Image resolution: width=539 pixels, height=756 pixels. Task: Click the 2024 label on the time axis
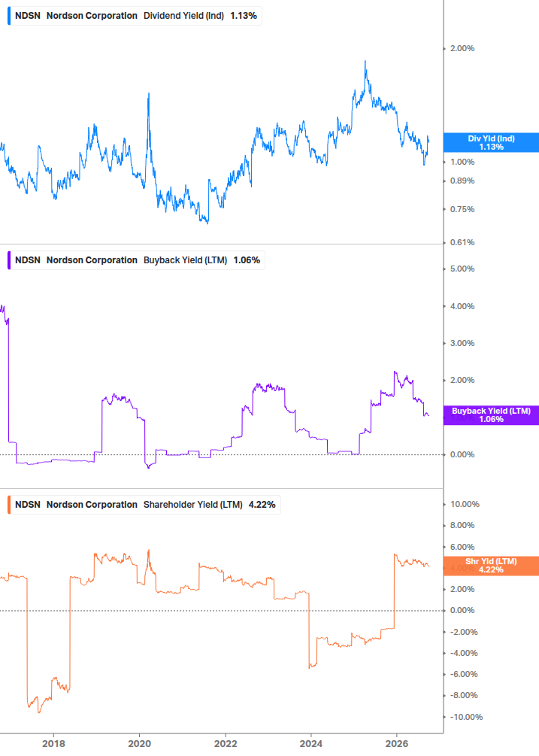click(310, 743)
